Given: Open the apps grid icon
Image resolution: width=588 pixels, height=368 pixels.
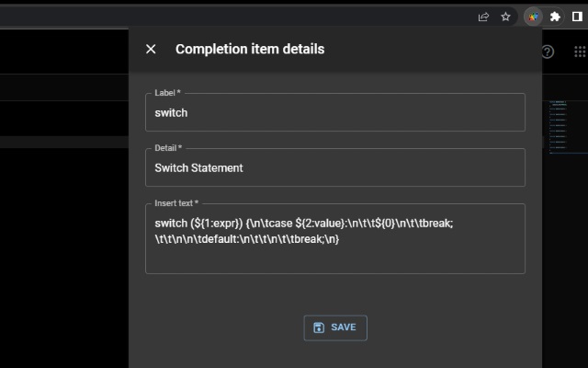Looking at the screenshot, I should click(x=580, y=52).
